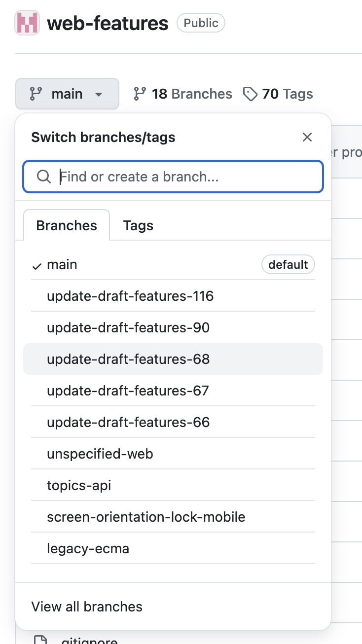Viewport: 362px width, 644px height.
Task: Click the Switch branches/tags heading
Action: pyautogui.click(x=103, y=137)
